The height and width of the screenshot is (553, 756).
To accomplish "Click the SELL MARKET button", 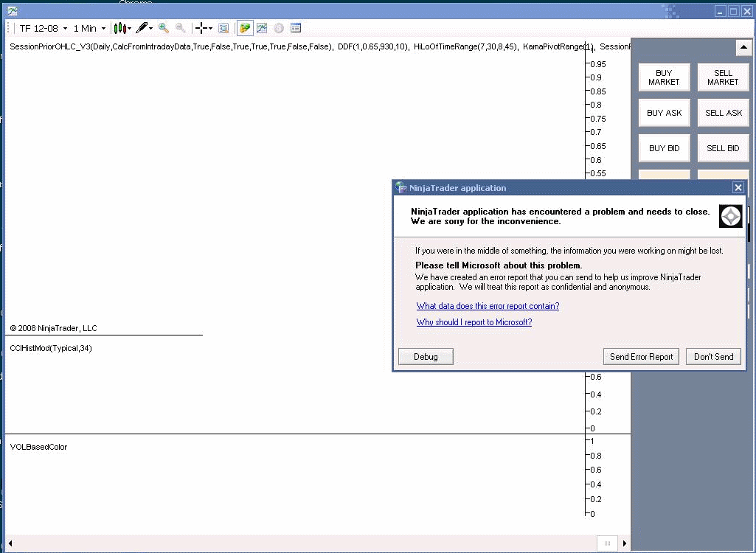I will tap(723, 77).
